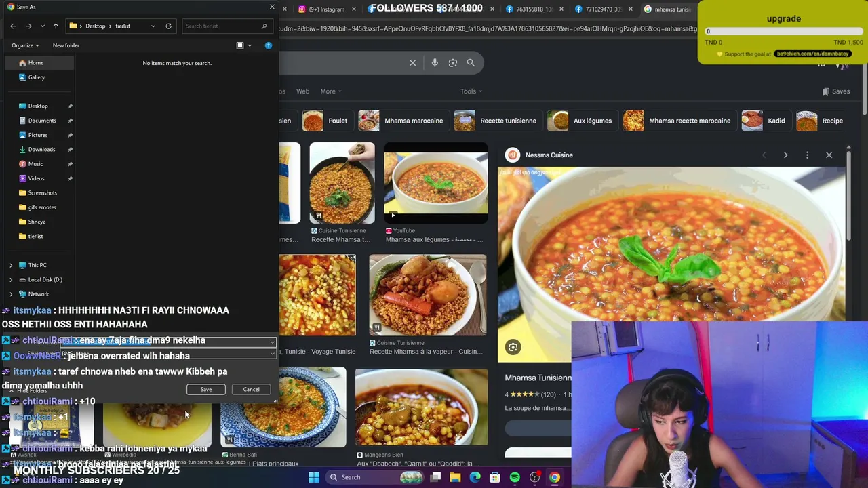This screenshot has height=488, width=868.
Task: Close the image preview panel
Action: click(x=829, y=155)
